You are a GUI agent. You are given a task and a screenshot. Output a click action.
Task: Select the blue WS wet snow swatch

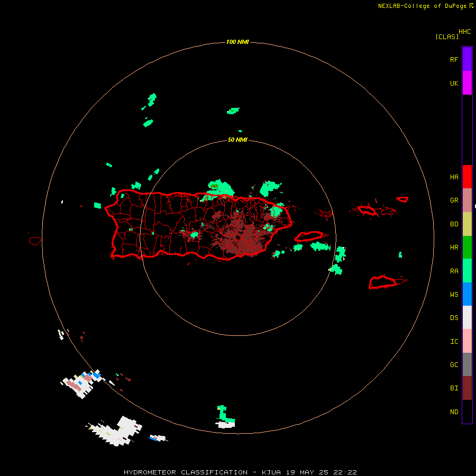click(x=467, y=294)
